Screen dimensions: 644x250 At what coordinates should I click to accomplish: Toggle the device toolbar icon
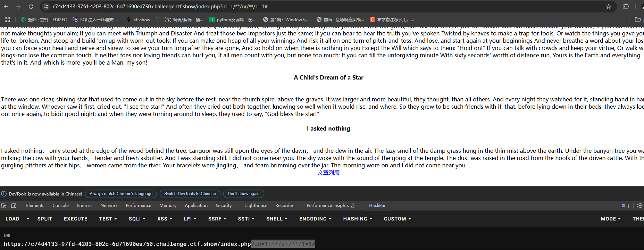pos(14,206)
